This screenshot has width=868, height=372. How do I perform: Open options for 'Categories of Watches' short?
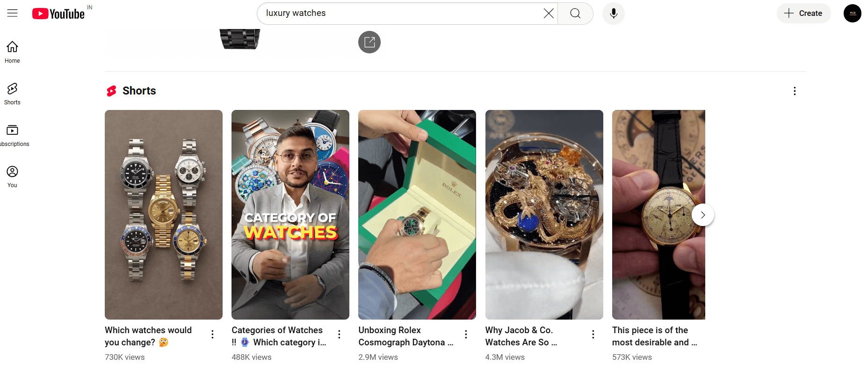coord(339,334)
